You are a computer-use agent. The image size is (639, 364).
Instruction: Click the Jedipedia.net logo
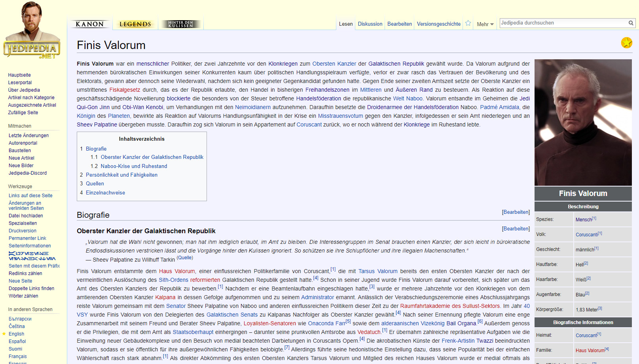coord(32,30)
